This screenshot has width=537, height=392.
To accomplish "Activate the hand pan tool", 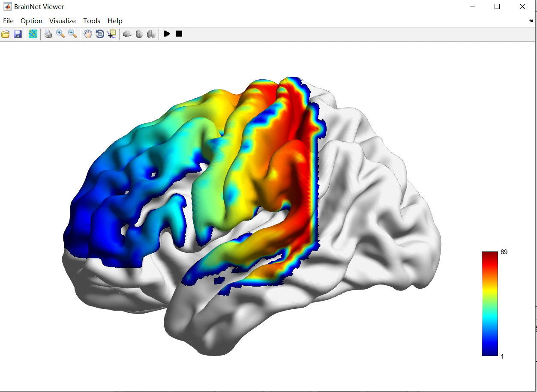I will (87, 34).
